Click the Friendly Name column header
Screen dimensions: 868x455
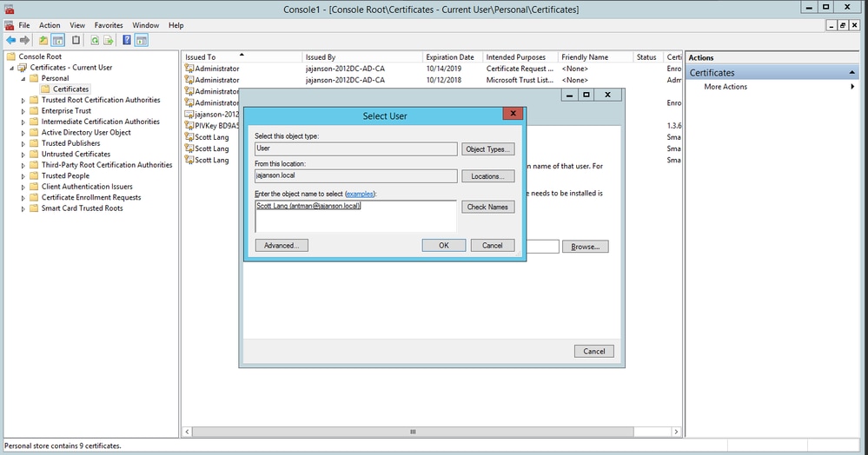(595, 57)
